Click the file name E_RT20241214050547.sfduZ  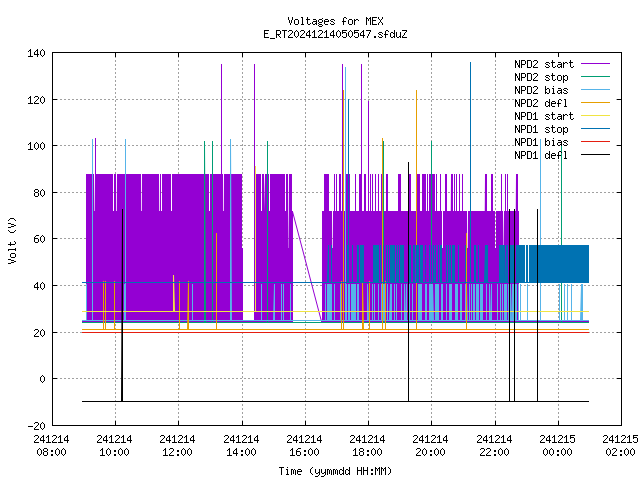click(335, 34)
